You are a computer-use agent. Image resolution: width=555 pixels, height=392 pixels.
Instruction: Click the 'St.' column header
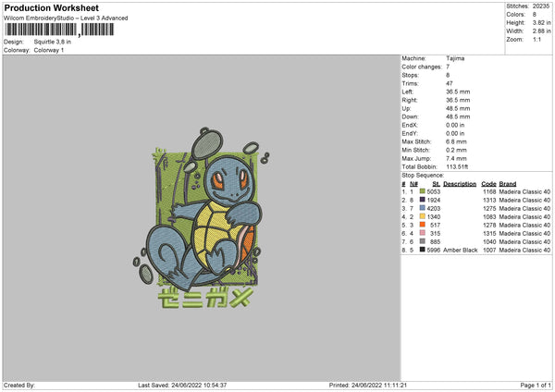click(x=436, y=184)
